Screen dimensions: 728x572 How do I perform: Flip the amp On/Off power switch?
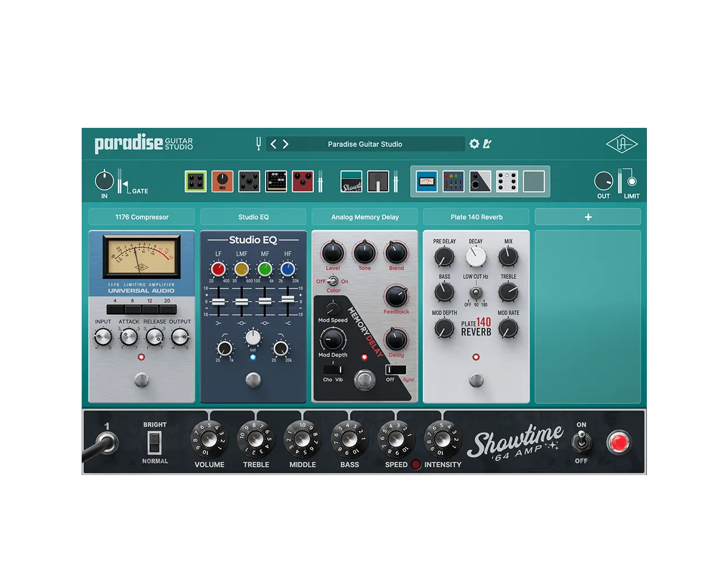click(x=581, y=442)
